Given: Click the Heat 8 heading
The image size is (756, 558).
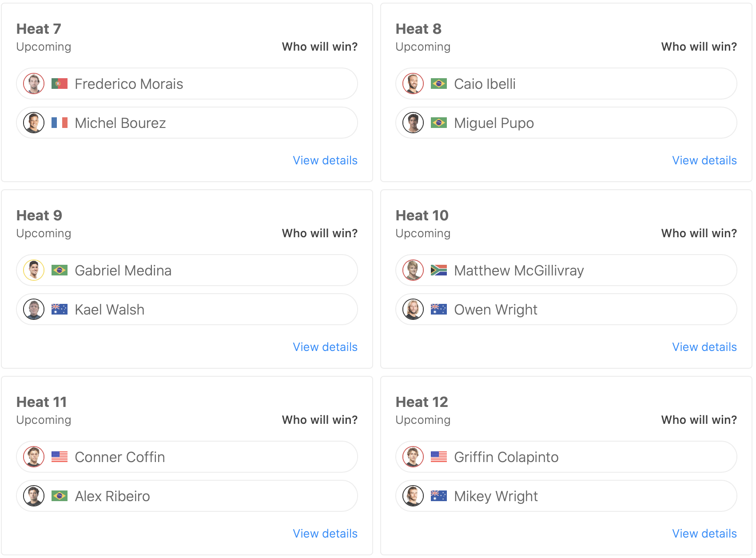Looking at the screenshot, I should point(418,29).
